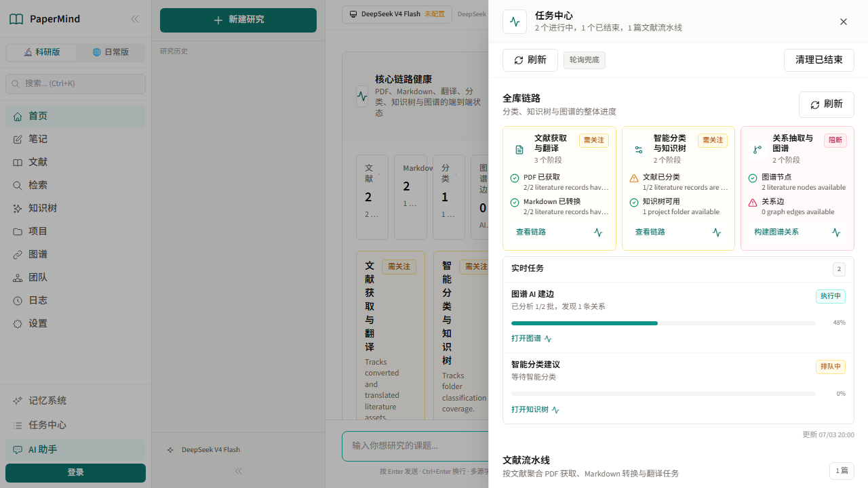
Task: Click the 记忆系统 sparkle icon
Action: point(18,401)
